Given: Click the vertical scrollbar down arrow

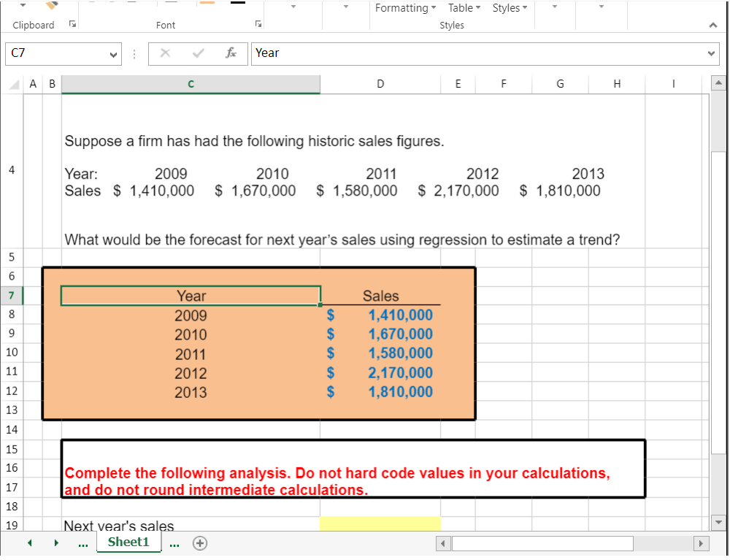Looking at the screenshot, I should click(718, 521).
